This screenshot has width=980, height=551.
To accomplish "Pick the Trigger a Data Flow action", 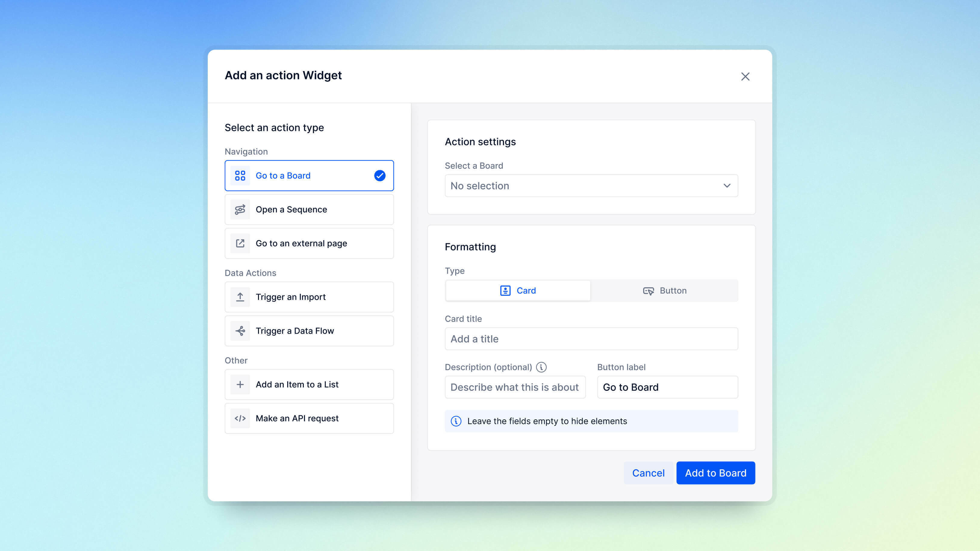I will coord(309,331).
